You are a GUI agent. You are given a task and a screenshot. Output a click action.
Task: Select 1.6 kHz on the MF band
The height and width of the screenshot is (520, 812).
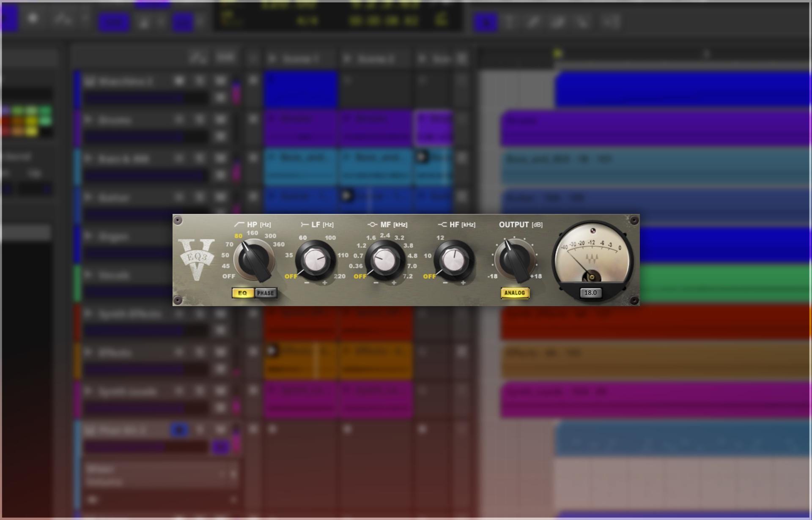click(x=371, y=238)
